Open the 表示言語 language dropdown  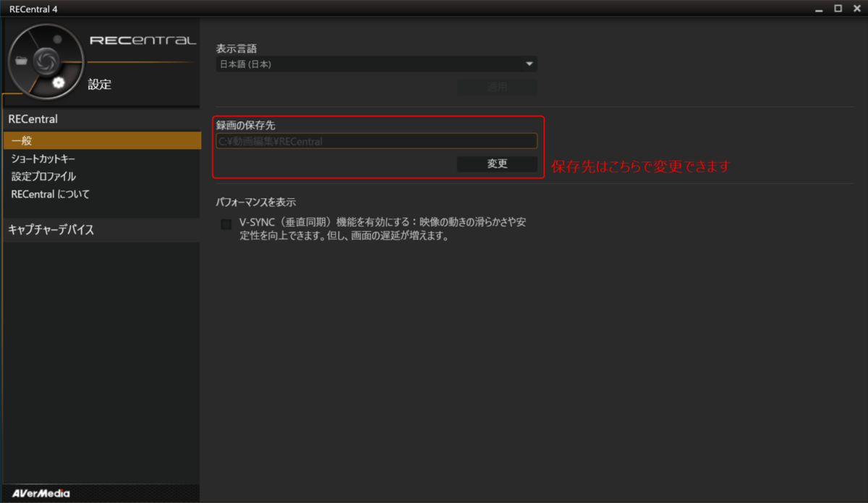376,64
